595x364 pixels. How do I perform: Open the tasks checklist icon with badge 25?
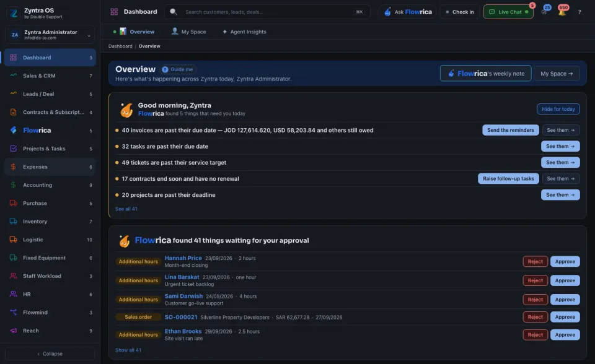pyautogui.click(x=544, y=12)
